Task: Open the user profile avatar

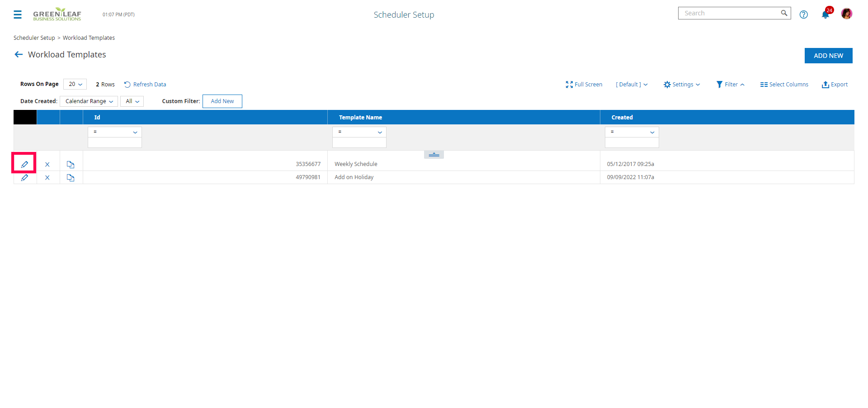Action: tap(846, 14)
